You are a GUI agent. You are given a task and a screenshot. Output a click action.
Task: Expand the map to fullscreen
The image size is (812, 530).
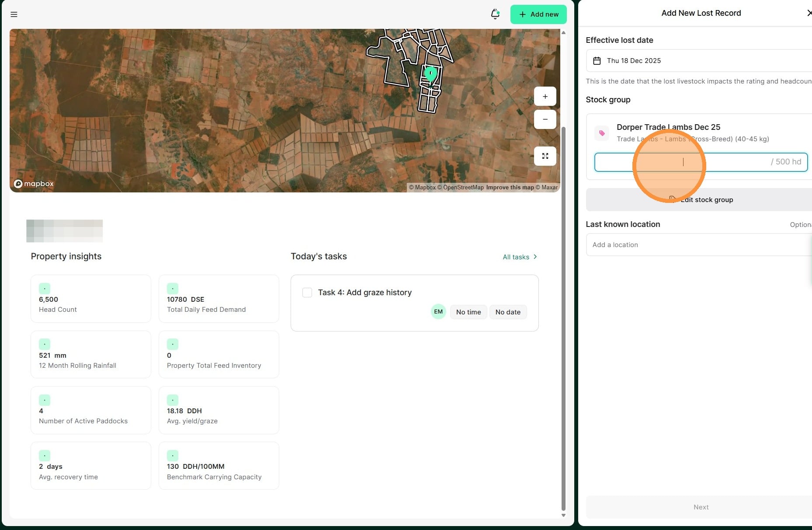click(x=545, y=156)
